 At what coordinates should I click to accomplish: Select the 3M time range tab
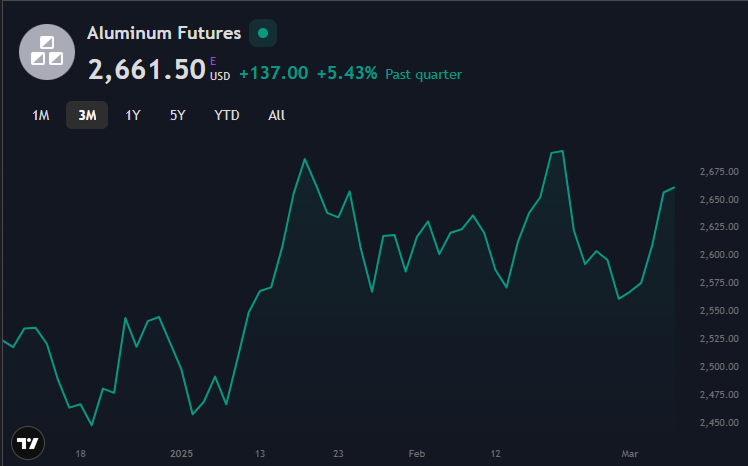(87, 115)
